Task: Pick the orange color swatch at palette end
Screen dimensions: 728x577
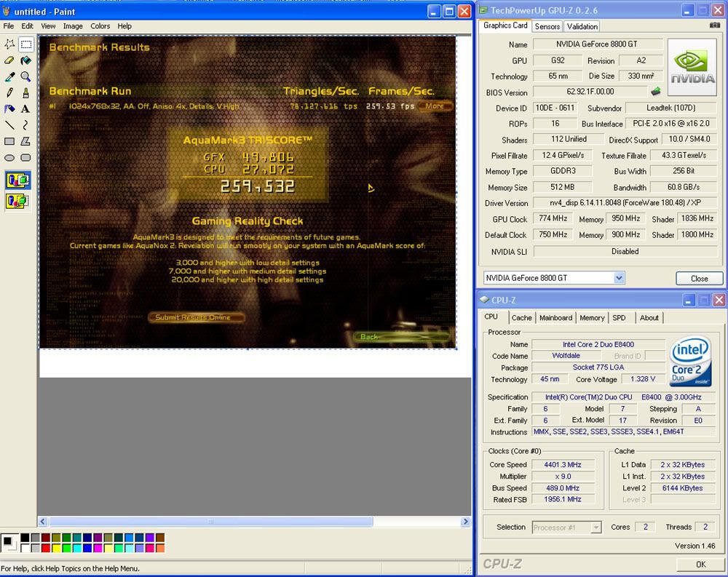Action: [x=160, y=548]
